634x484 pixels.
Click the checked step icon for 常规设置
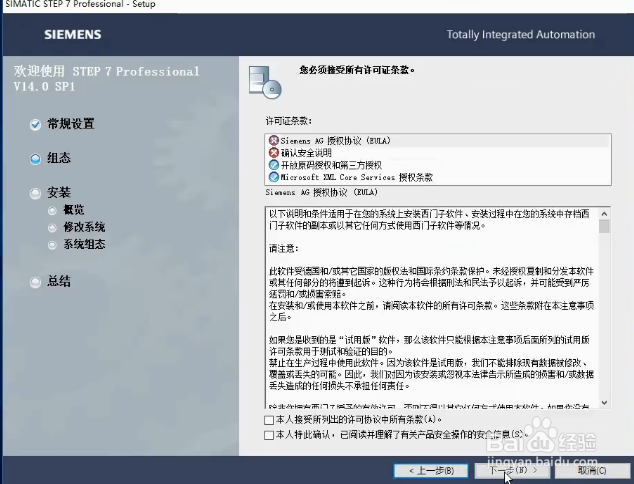coord(36,125)
